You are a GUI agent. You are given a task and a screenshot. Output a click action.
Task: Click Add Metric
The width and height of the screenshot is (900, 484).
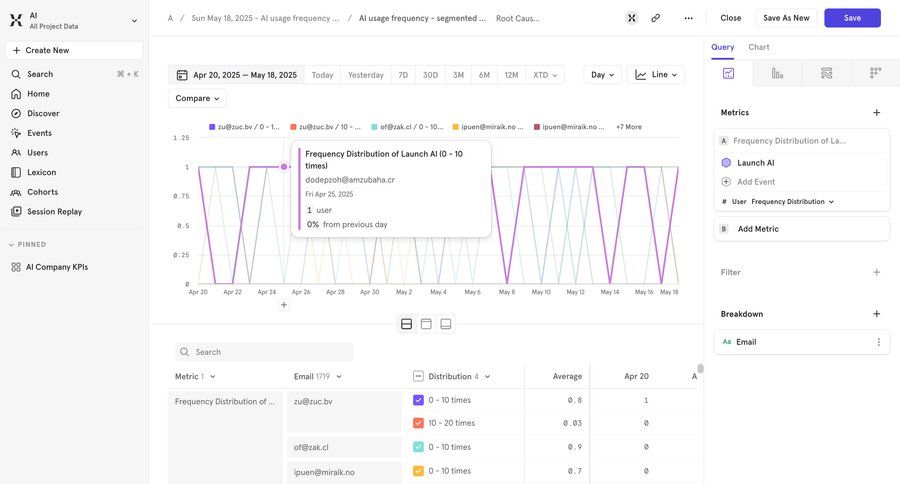coord(802,229)
